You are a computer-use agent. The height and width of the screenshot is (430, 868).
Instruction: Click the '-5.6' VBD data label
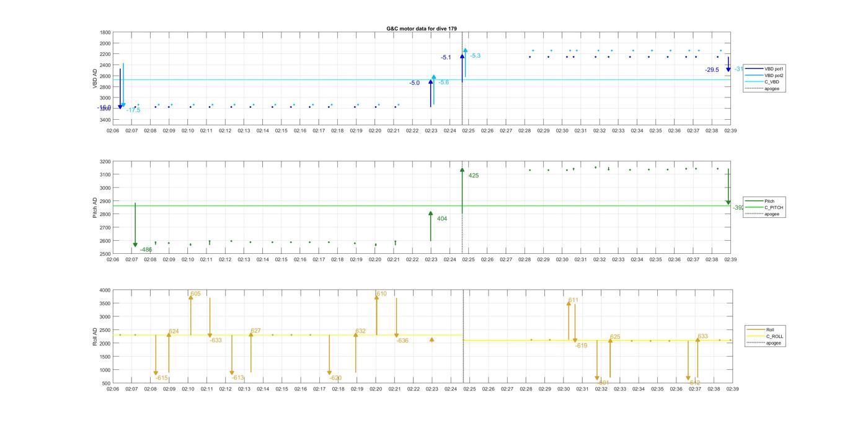click(x=444, y=83)
